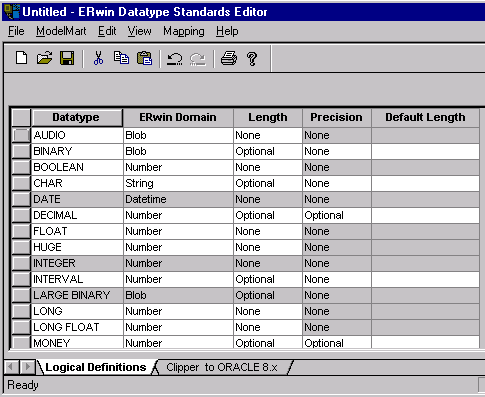Select the row header for AUDIO
Screen dimensions: 485x397
[x=21, y=135]
